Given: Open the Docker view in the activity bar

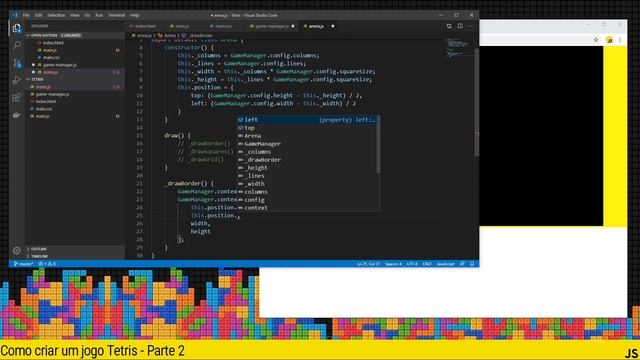Looking at the screenshot, I should coord(17,115).
